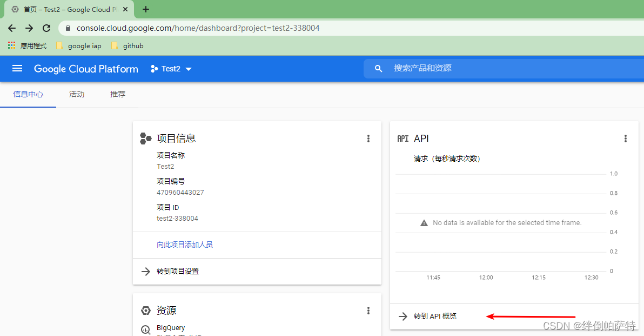This screenshot has width=644, height=336.
Task: Click the 向此项目添加人员 link
Action: coord(185,245)
